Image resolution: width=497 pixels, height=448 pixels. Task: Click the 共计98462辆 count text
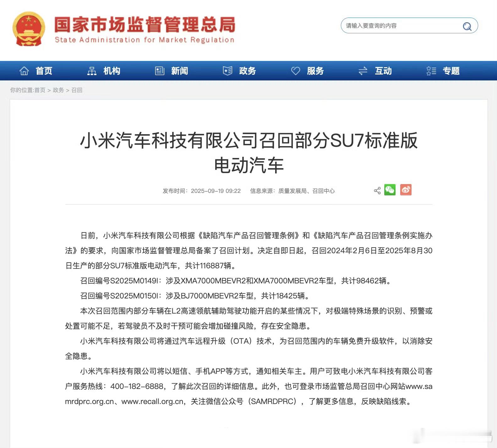(x=364, y=281)
